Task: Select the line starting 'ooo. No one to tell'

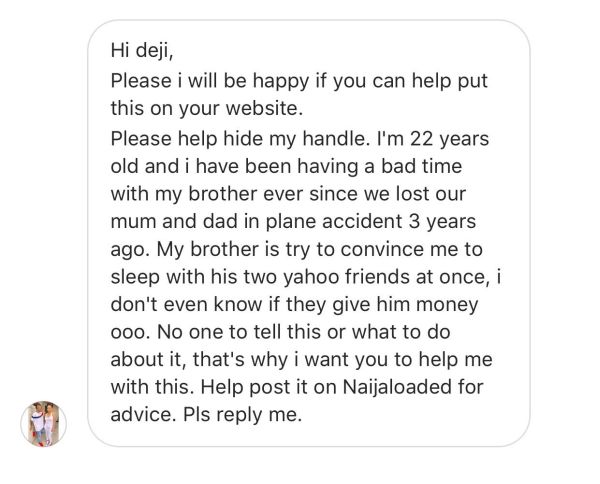Action: (280, 332)
